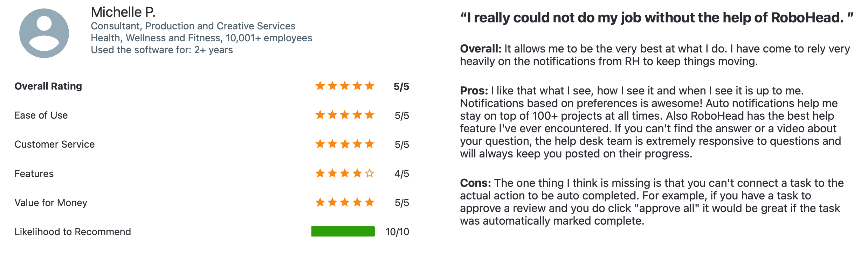Click the 'Used the software for' line
The height and width of the screenshot is (254, 868).
click(162, 50)
